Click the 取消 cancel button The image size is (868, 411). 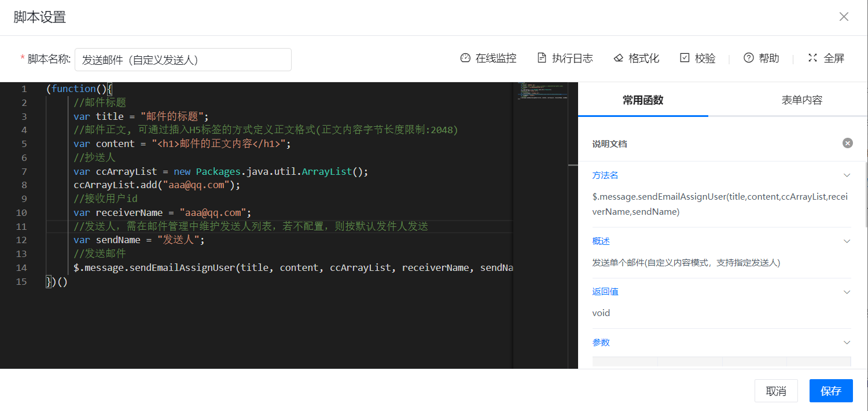click(x=776, y=391)
